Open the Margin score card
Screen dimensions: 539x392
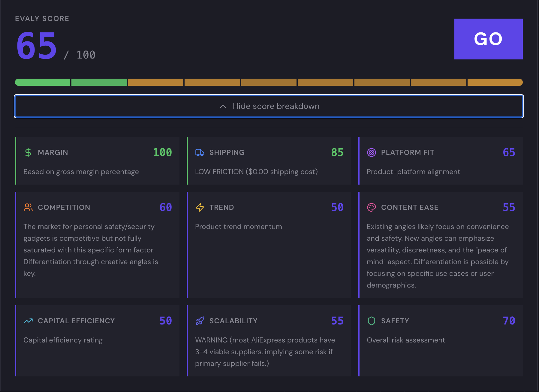[x=97, y=161]
